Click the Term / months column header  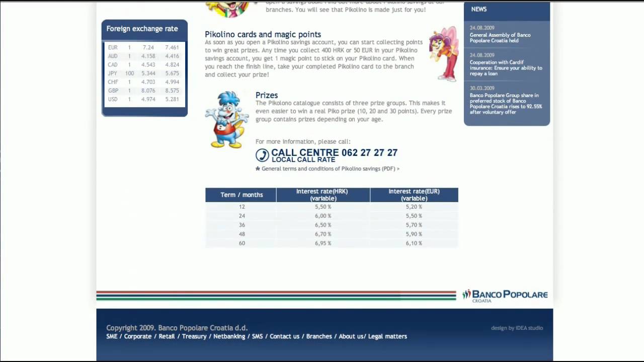click(241, 195)
